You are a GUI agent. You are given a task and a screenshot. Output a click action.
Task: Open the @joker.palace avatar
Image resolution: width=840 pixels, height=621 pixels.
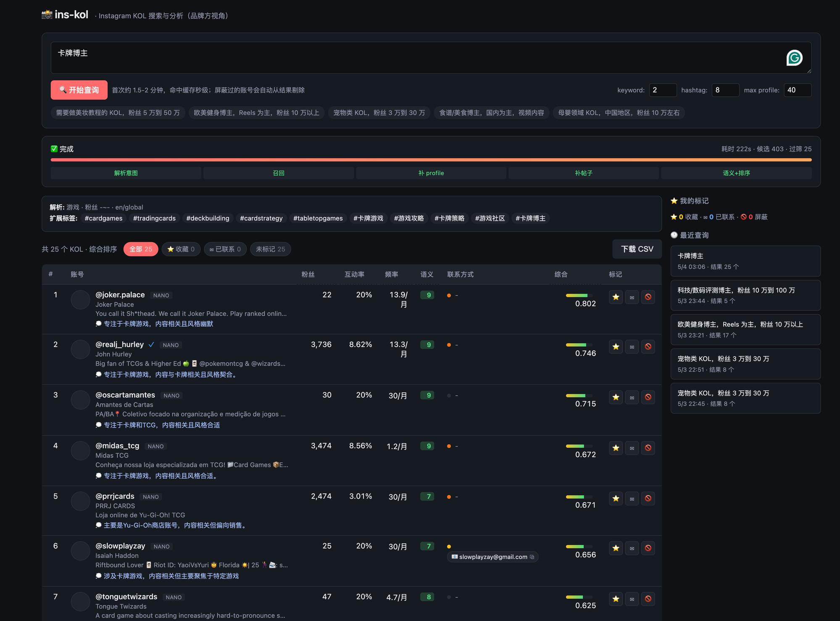[80, 300]
